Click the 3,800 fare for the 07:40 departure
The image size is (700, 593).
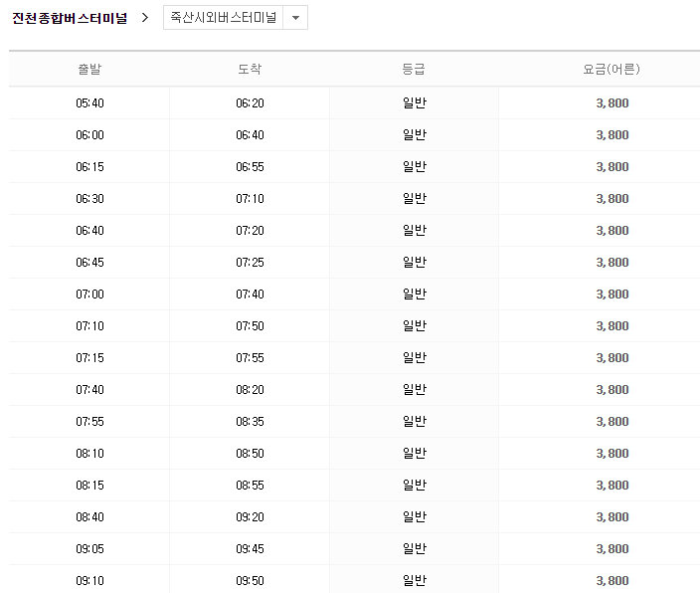point(612,390)
